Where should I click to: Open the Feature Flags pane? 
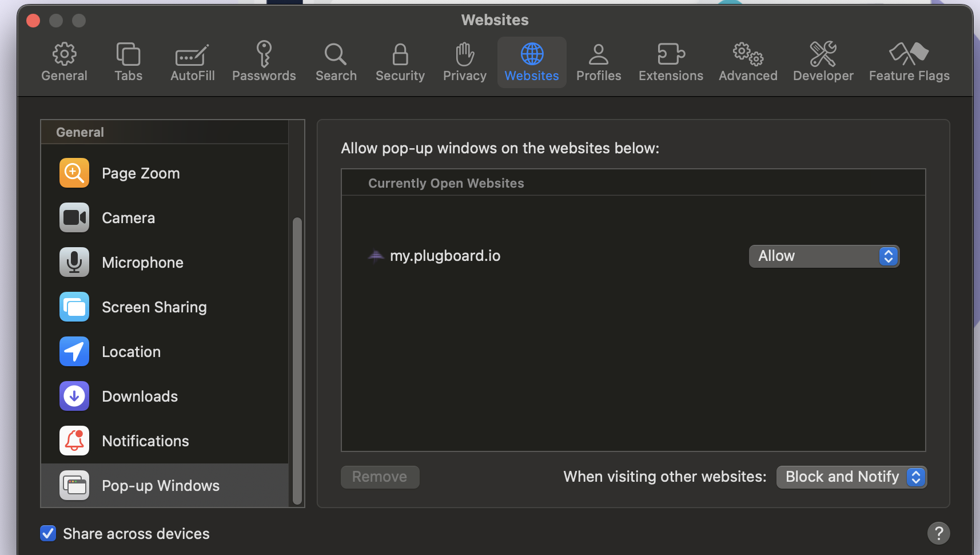point(909,61)
